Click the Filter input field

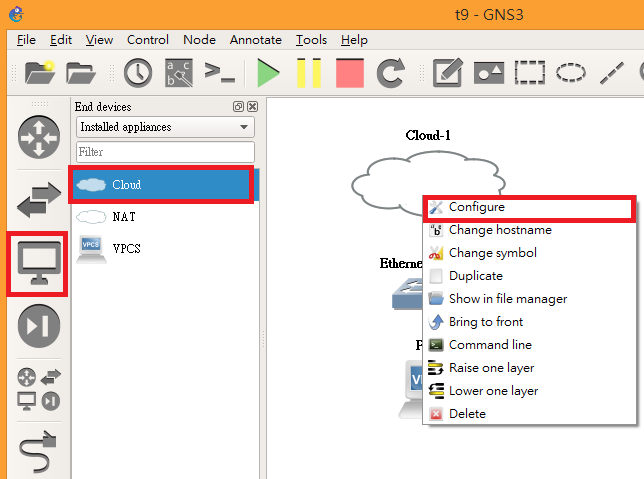click(165, 152)
